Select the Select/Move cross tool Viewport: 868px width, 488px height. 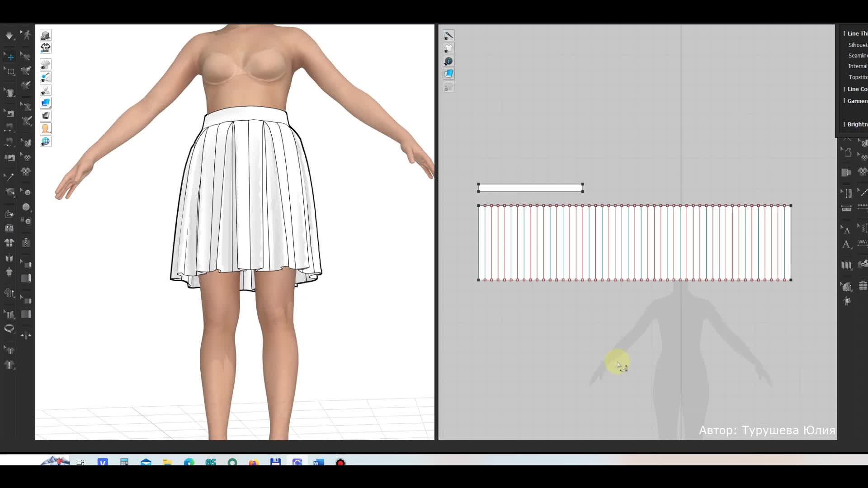tap(10, 57)
